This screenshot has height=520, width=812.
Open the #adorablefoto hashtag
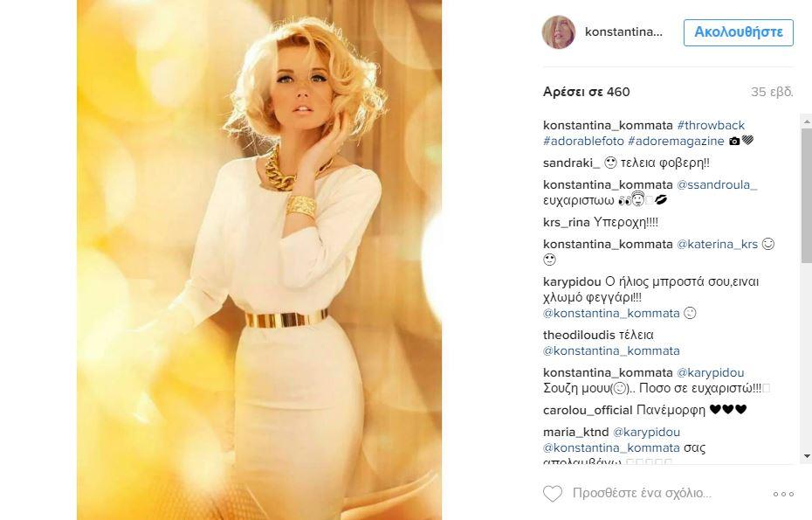tap(583, 141)
